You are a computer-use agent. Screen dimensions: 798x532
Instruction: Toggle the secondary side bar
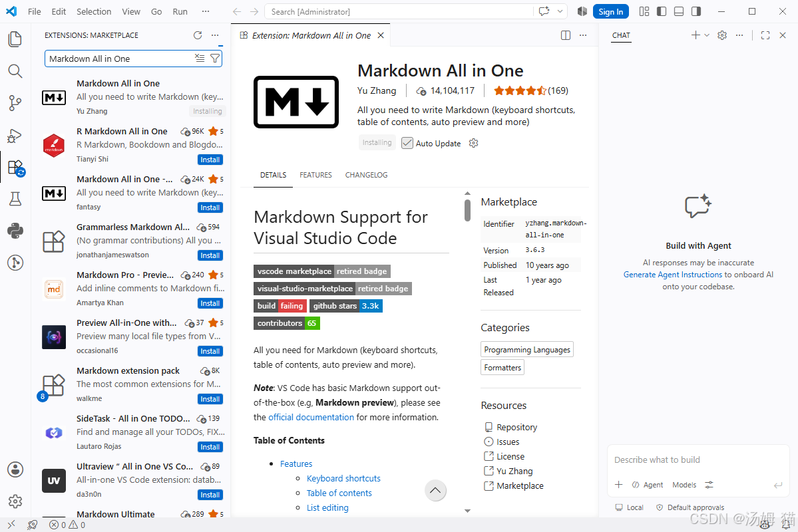point(696,11)
